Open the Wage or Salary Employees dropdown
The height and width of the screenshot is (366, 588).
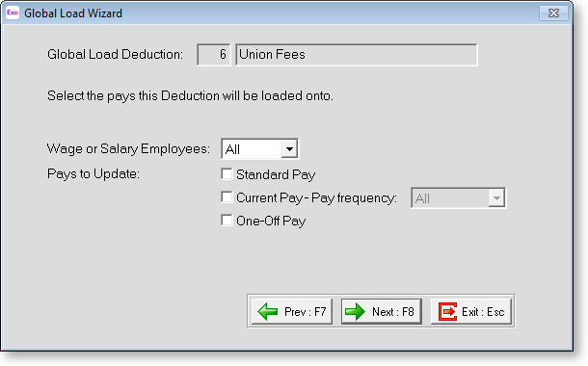[260, 149]
